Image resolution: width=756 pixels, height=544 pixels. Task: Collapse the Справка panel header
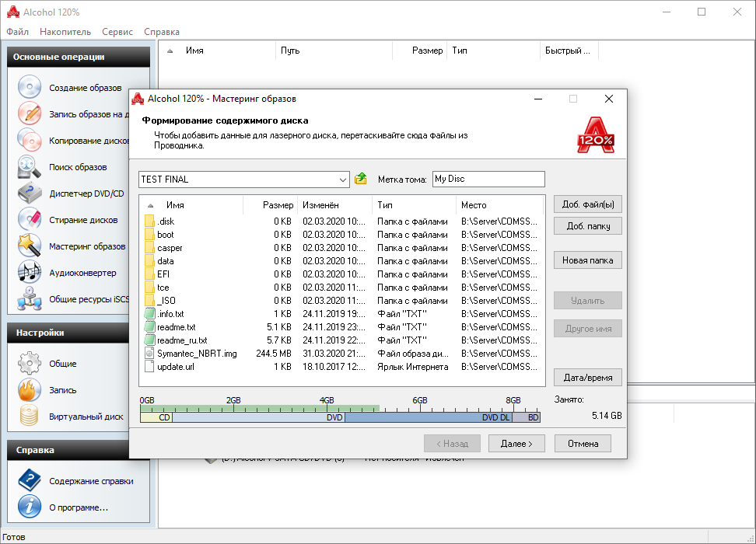pos(68,450)
